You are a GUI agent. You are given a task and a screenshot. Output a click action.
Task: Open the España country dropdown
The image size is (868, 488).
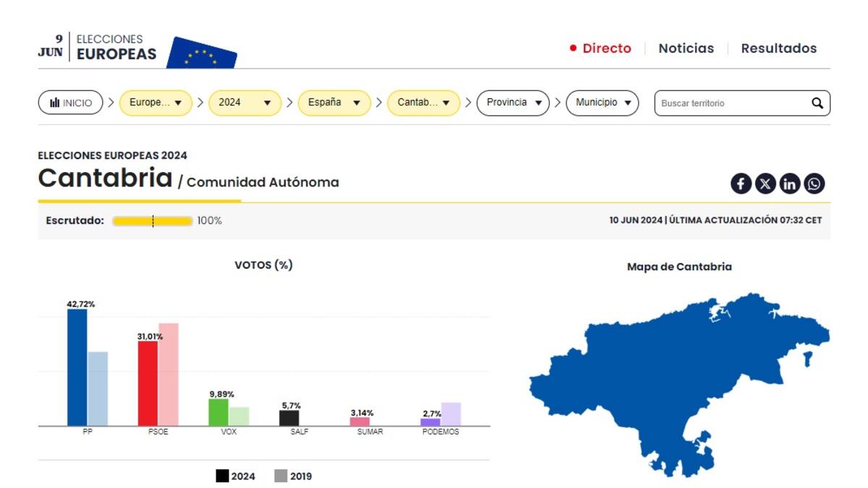click(x=334, y=103)
